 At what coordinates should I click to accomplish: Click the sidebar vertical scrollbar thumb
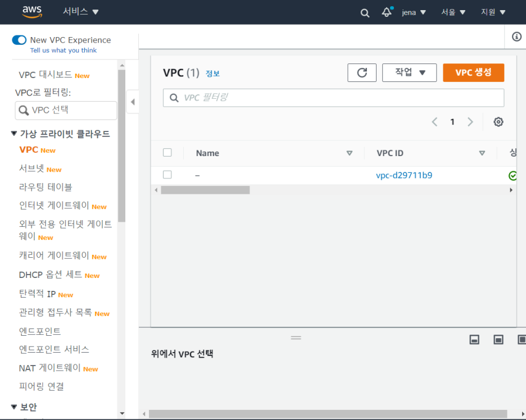[122, 146]
